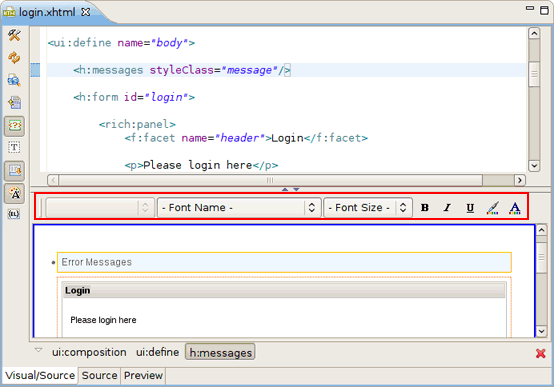Image resolution: width=554 pixels, height=387 pixels.
Task: Minimize the editor pane
Action: (530, 8)
